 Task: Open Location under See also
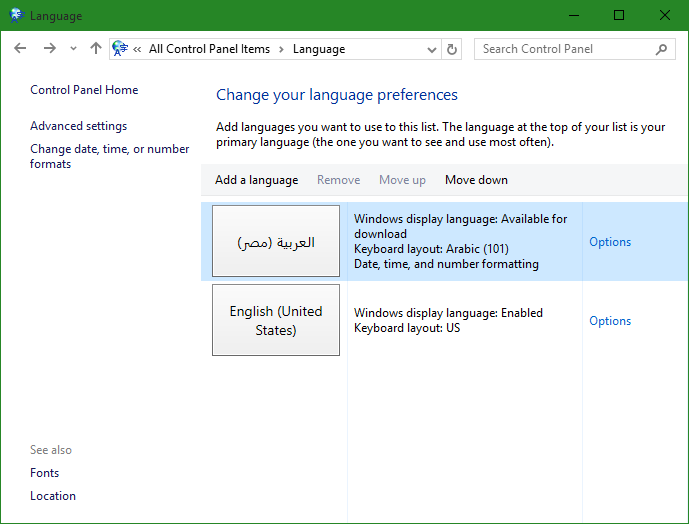tap(53, 495)
